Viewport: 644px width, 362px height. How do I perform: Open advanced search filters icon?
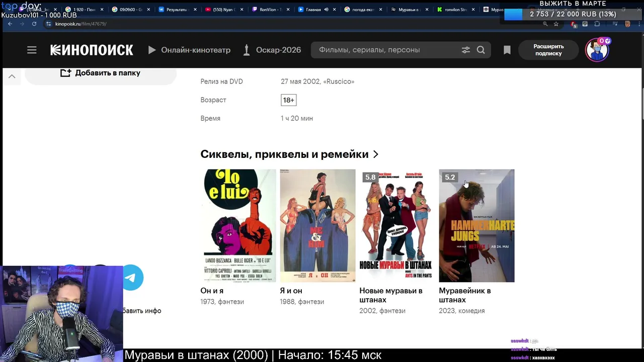466,50
